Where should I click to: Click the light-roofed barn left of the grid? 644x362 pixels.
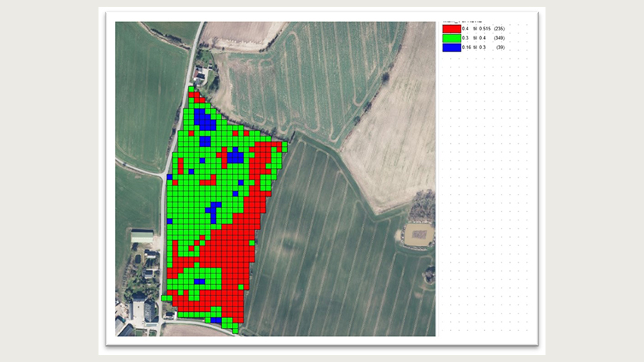142,238
